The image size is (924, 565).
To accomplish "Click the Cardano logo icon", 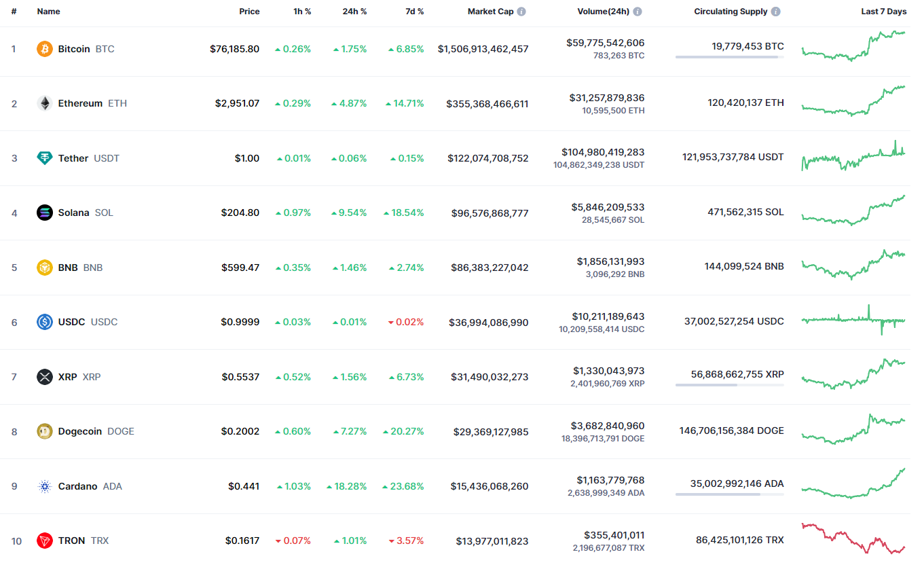I will tap(44, 486).
